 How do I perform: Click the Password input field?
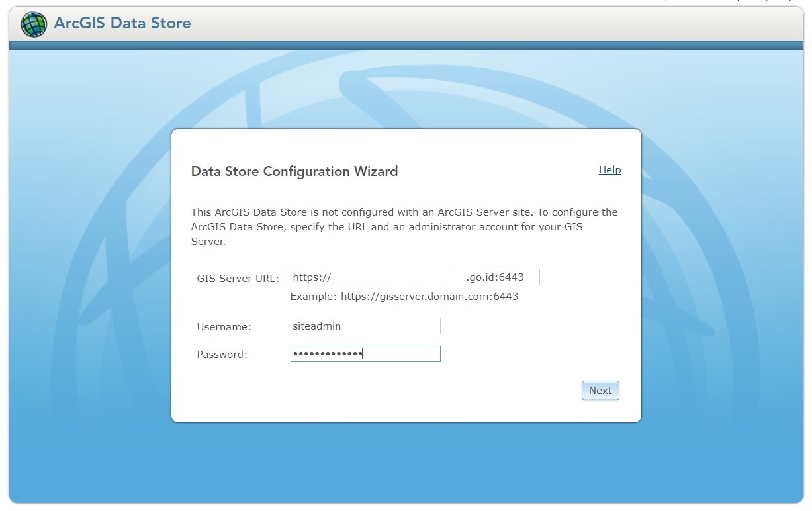click(x=365, y=354)
